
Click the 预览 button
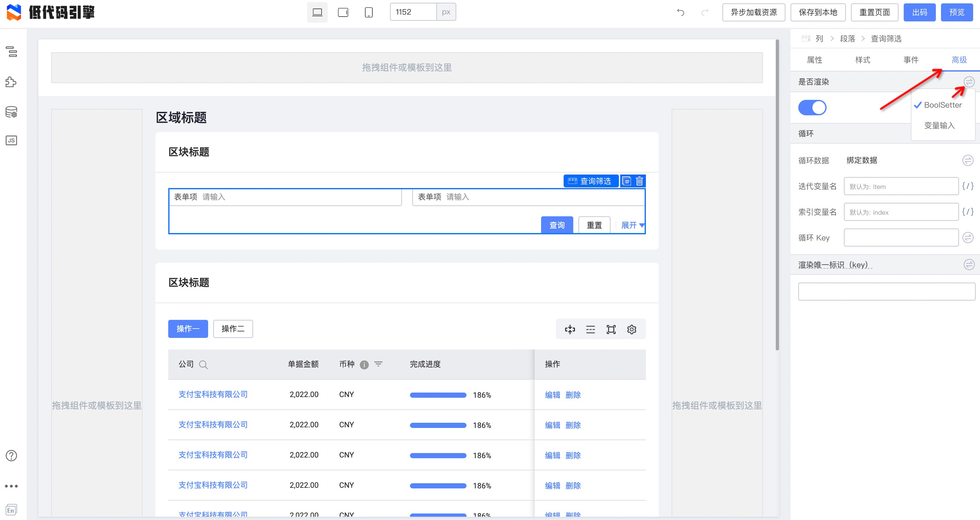(956, 12)
